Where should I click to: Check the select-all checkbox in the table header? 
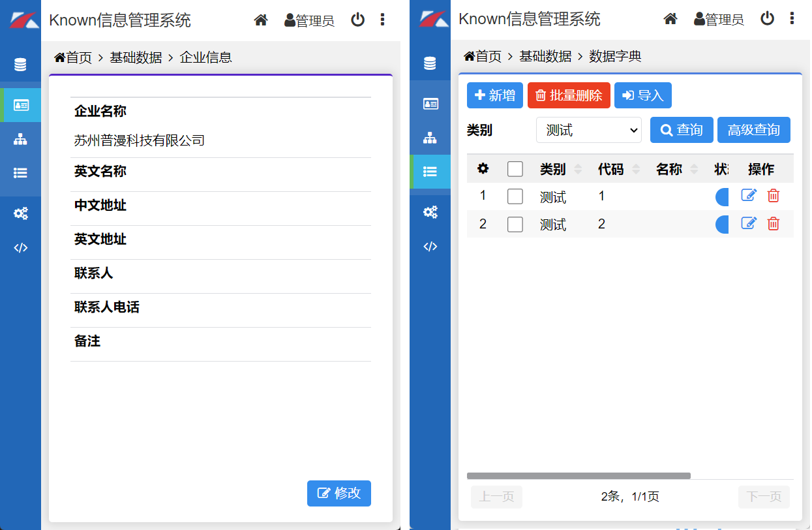515,168
